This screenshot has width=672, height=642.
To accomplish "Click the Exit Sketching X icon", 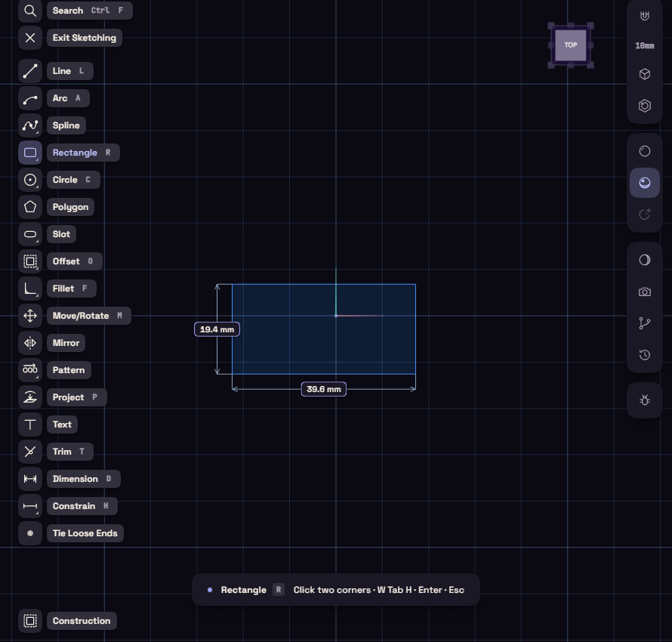I will [30, 38].
